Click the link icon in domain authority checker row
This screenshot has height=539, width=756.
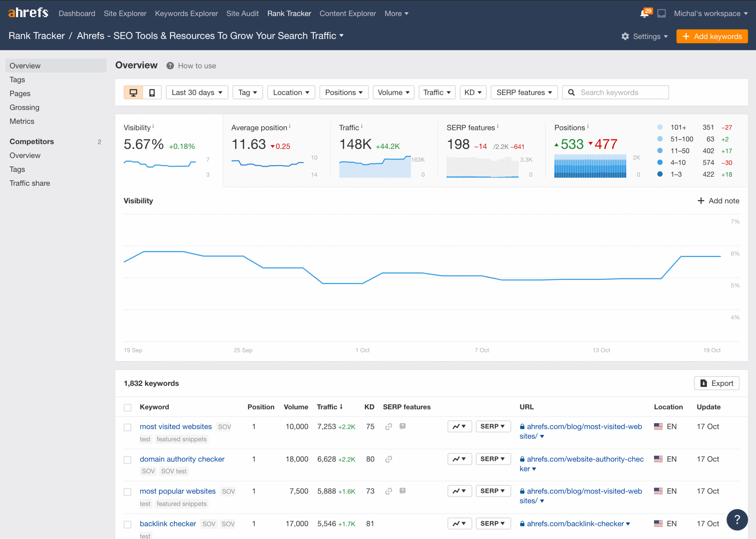click(389, 459)
